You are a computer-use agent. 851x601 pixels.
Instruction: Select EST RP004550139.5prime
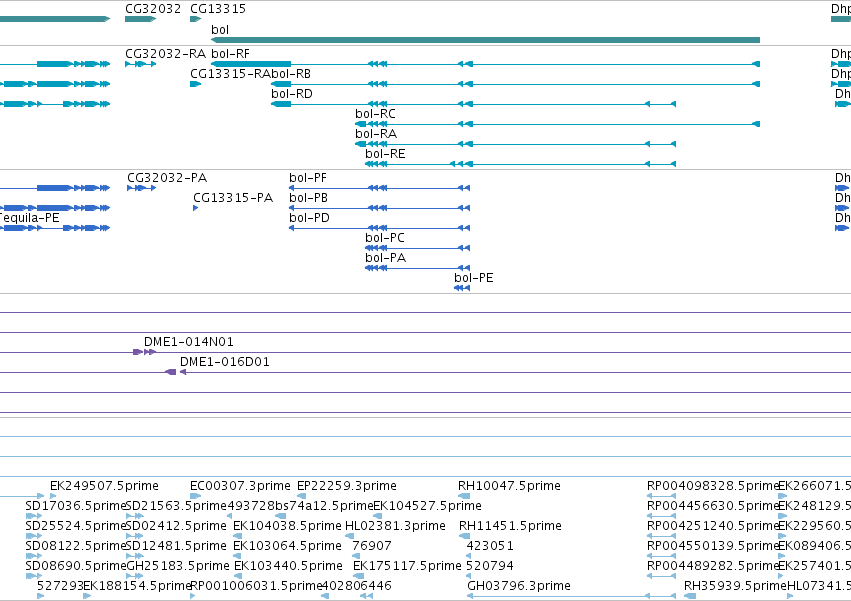coord(714,546)
